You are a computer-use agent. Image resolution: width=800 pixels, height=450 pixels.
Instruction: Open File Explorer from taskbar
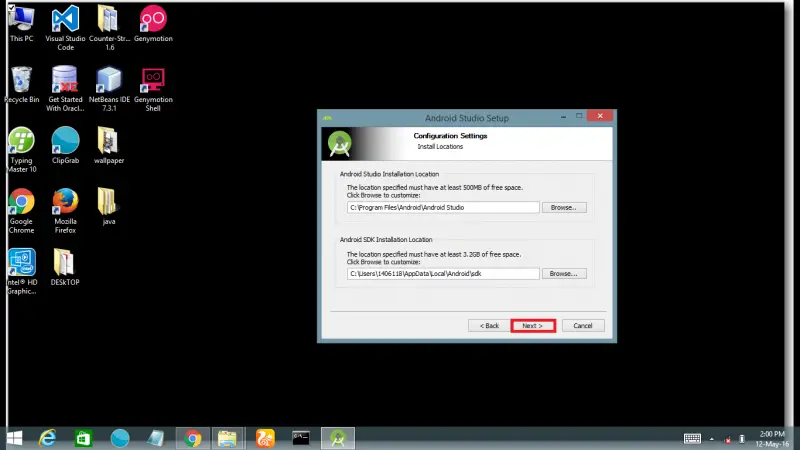(228, 438)
